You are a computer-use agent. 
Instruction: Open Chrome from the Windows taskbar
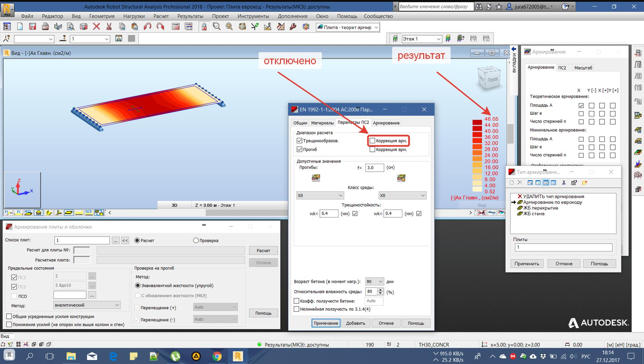217,356
